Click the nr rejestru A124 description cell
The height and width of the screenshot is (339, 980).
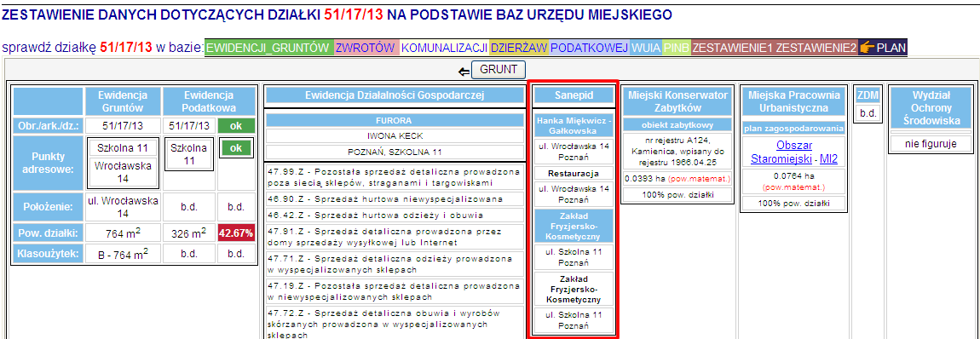[677, 152]
